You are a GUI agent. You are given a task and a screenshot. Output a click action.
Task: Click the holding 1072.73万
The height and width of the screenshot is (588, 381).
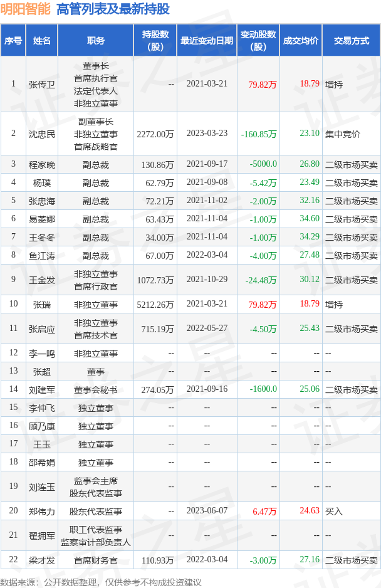[x=155, y=280]
